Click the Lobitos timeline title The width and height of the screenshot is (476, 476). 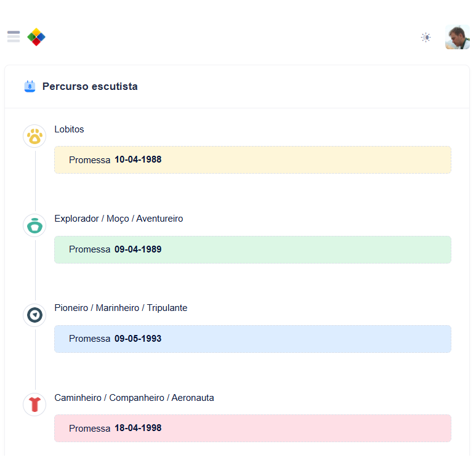coord(69,129)
